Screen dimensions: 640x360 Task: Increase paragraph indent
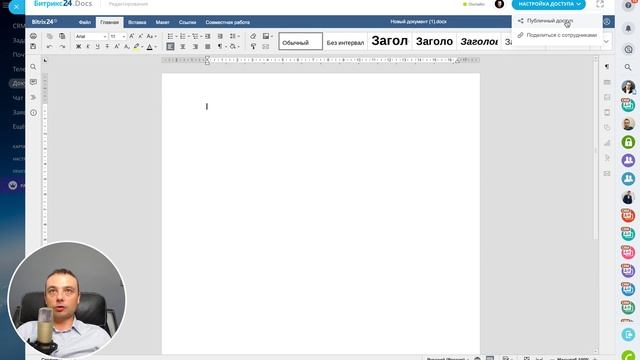220,36
